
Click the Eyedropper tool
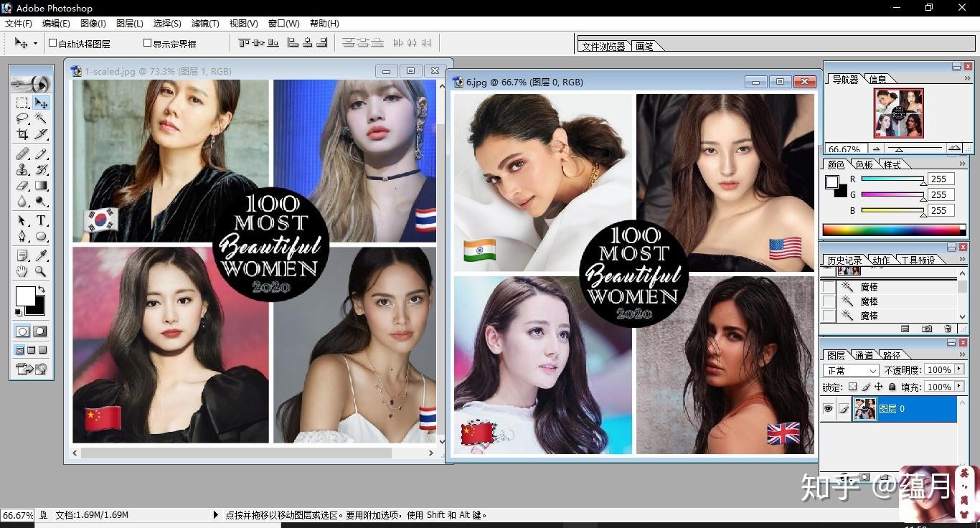tap(41, 255)
